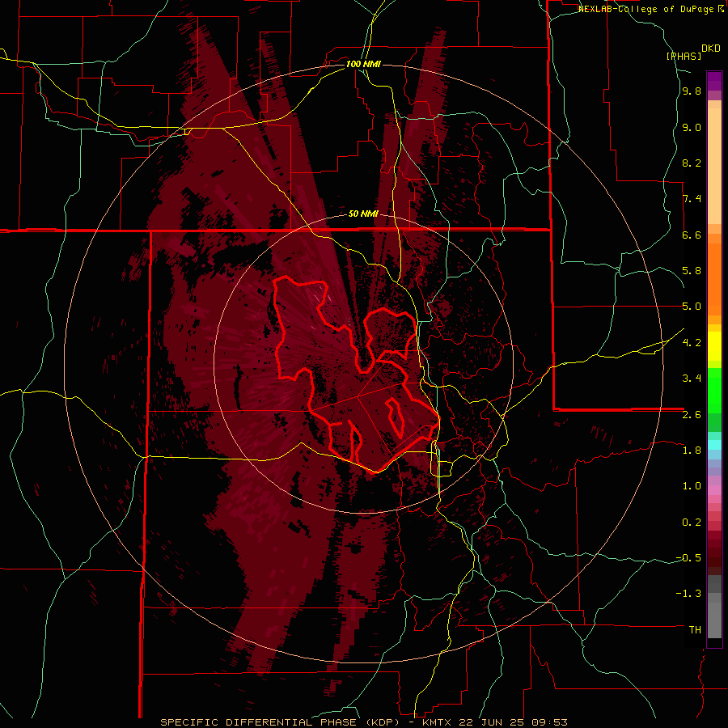Select the 4.2 scale label

(x=692, y=343)
